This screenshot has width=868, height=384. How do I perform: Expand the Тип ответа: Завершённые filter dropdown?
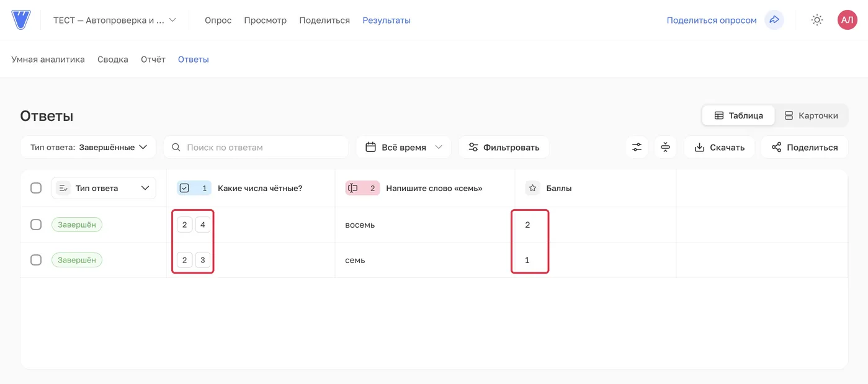coord(88,147)
